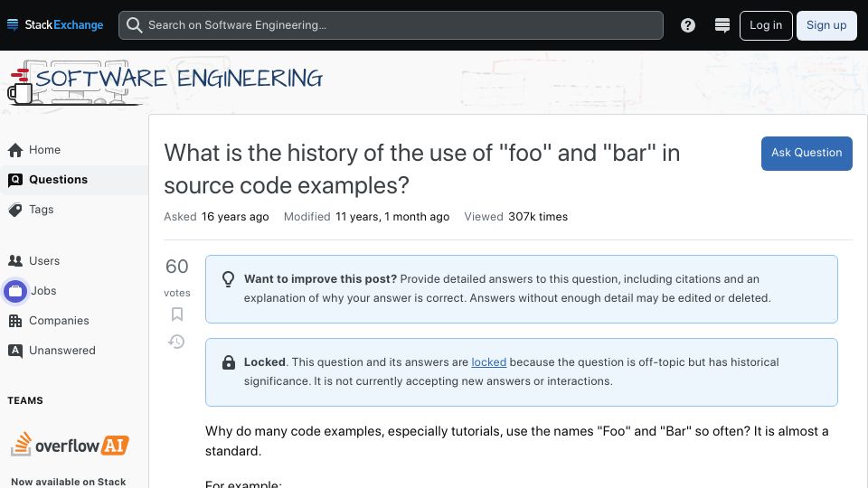
Task: Click the overflowAI logo
Action: (70, 445)
